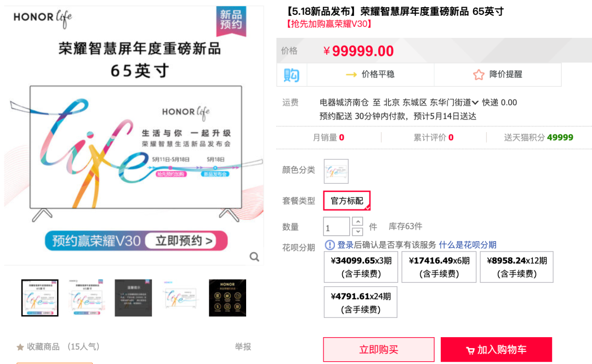Screen dimensions: 592x364
Task: Open the 累计评价 reviews tab
Action: 434,138
